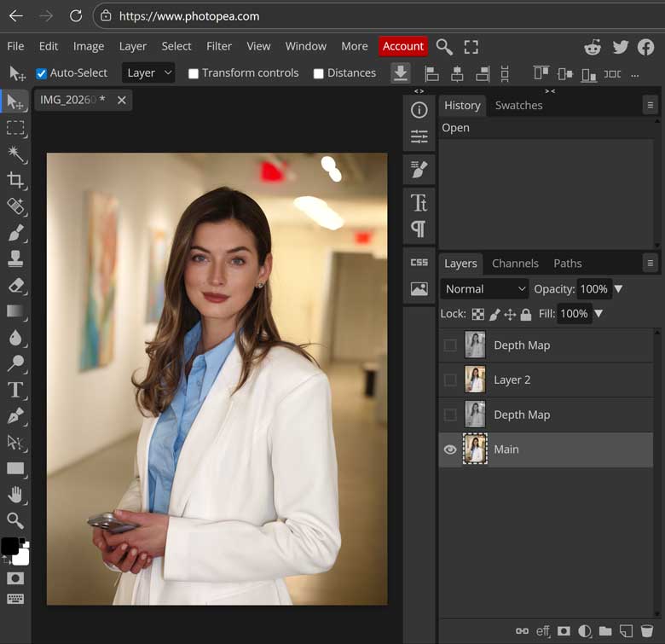Switch to the Channels tab

tap(515, 264)
